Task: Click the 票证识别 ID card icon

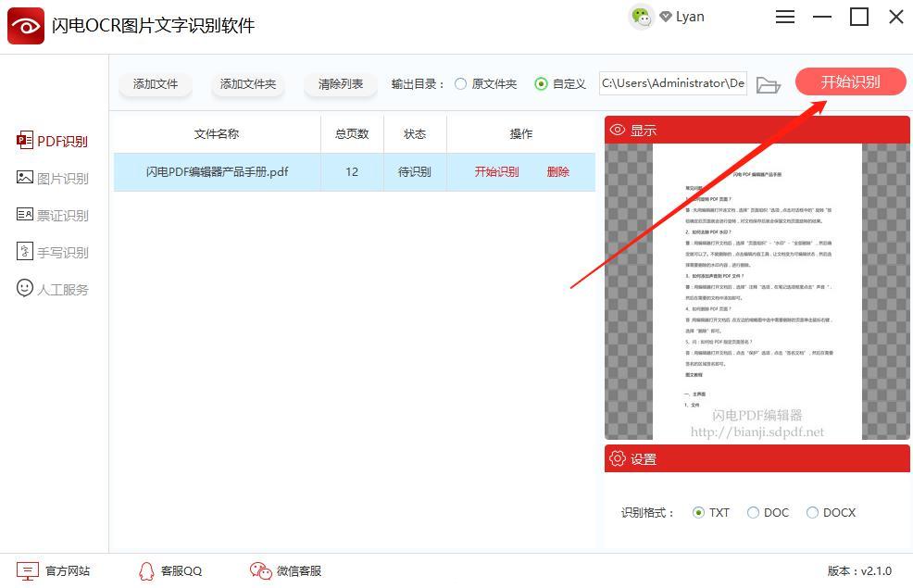Action: tap(24, 215)
